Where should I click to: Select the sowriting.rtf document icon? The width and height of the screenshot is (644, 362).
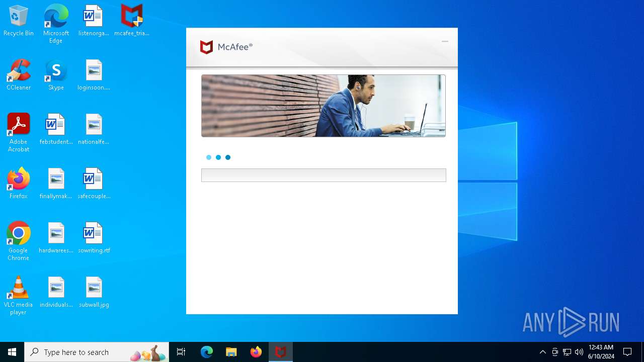click(x=94, y=238)
